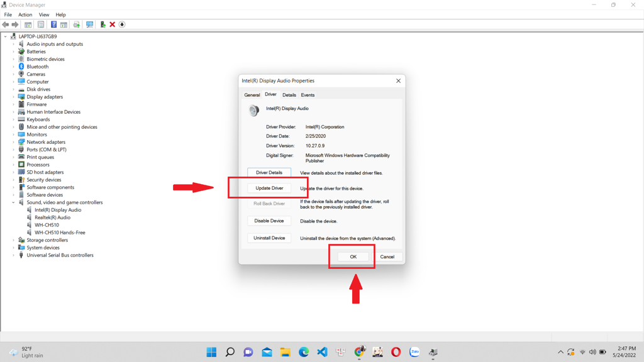This screenshot has height=362, width=644.
Task: Click the down-arrow disable device icon
Action: (x=122, y=25)
